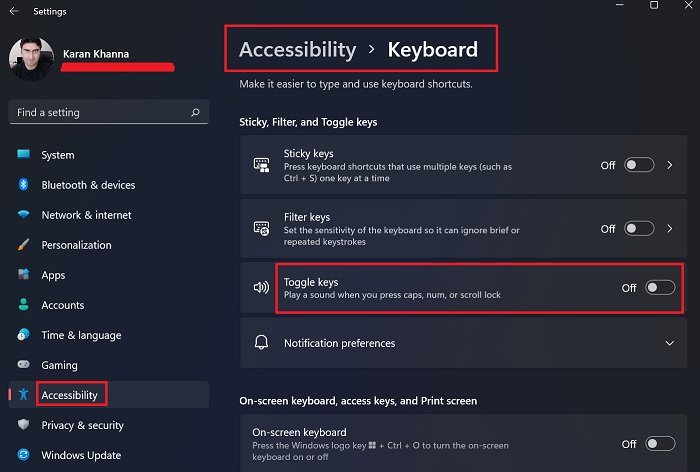Click the Gaming controller icon

(x=24, y=365)
